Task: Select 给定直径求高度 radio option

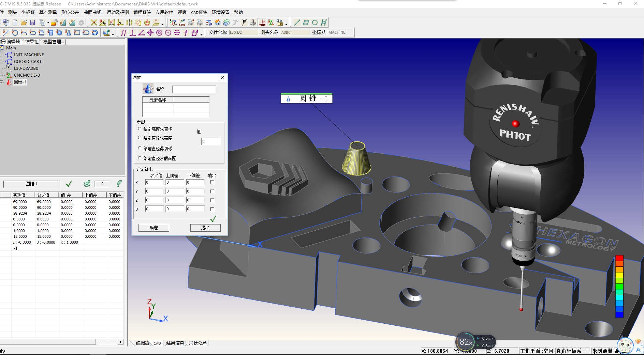Action: click(140, 138)
